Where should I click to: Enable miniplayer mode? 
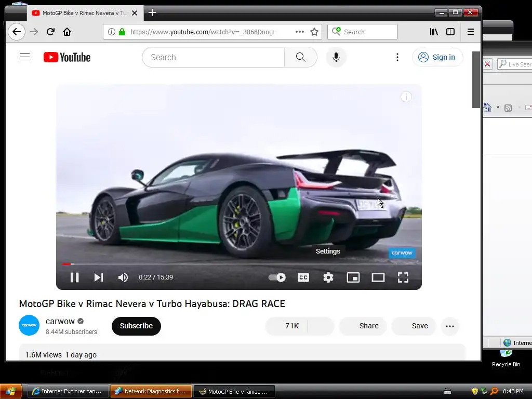tap(353, 277)
